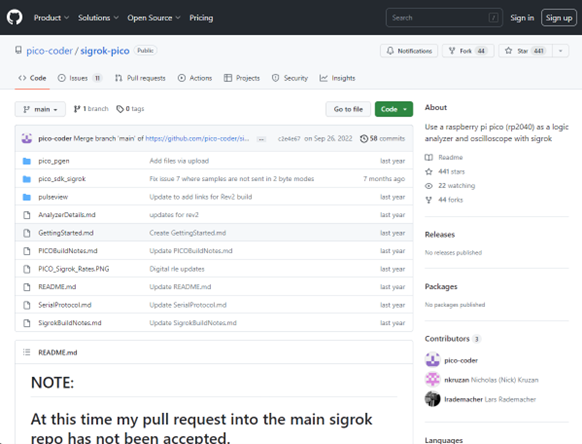Open PICO_Sigrok_Rates.PNG file
The width and height of the screenshot is (582, 444).
[x=73, y=269]
